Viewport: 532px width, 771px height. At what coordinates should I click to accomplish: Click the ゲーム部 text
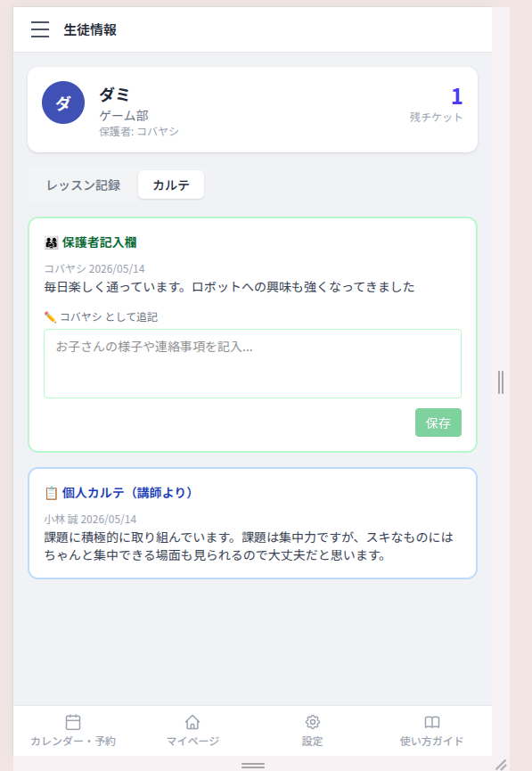pos(124,116)
